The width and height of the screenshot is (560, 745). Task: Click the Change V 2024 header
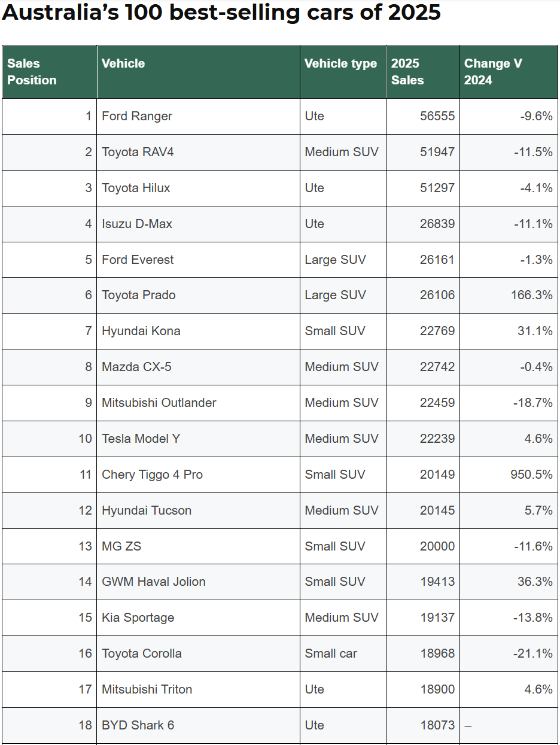pyautogui.click(x=493, y=72)
